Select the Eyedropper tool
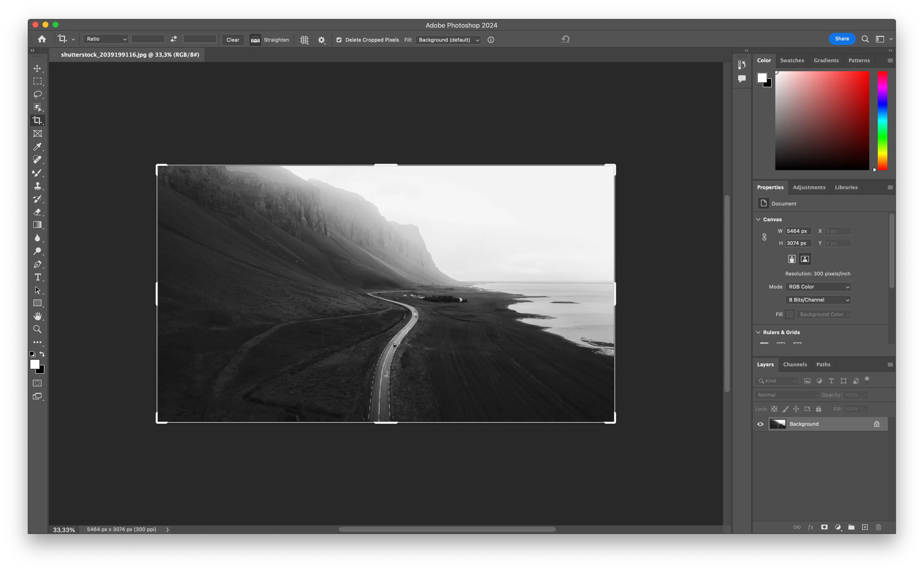The image size is (924, 571). click(x=37, y=147)
